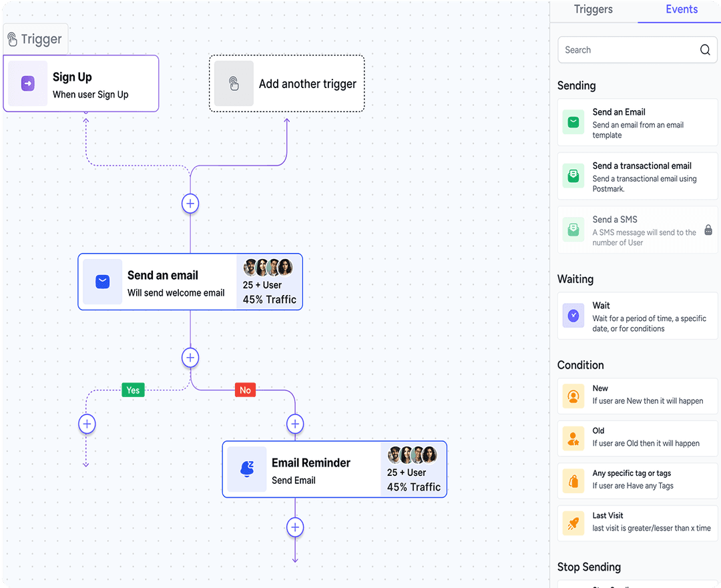The width and height of the screenshot is (721, 588).
Task: Click the Send a transactional email Postmark icon
Action: click(x=573, y=176)
